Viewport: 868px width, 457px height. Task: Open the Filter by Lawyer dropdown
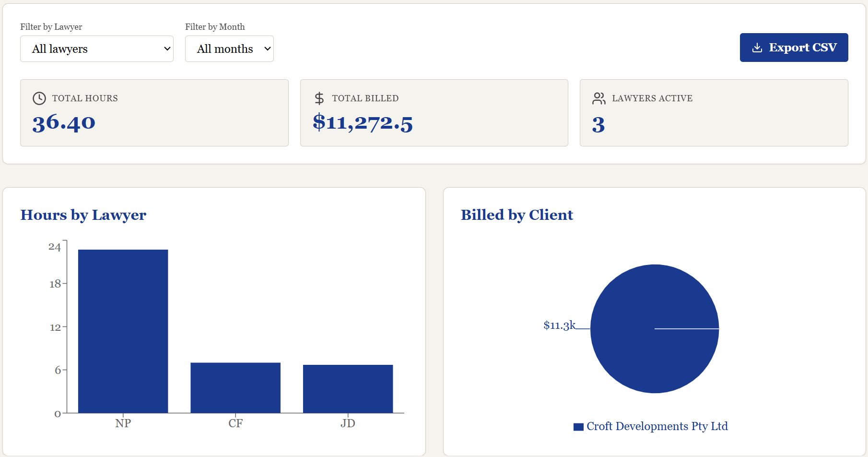[x=97, y=48]
